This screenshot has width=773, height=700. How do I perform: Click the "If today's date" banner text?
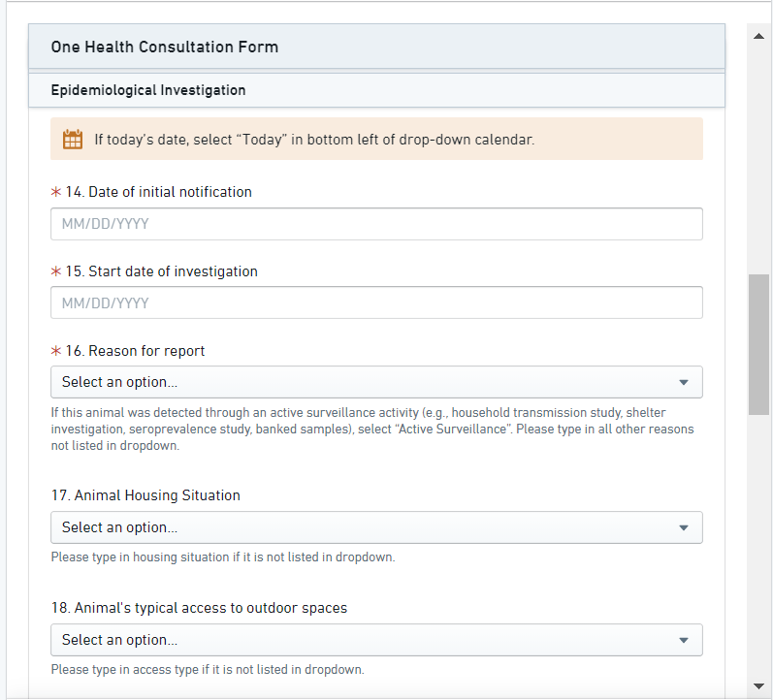point(314,140)
